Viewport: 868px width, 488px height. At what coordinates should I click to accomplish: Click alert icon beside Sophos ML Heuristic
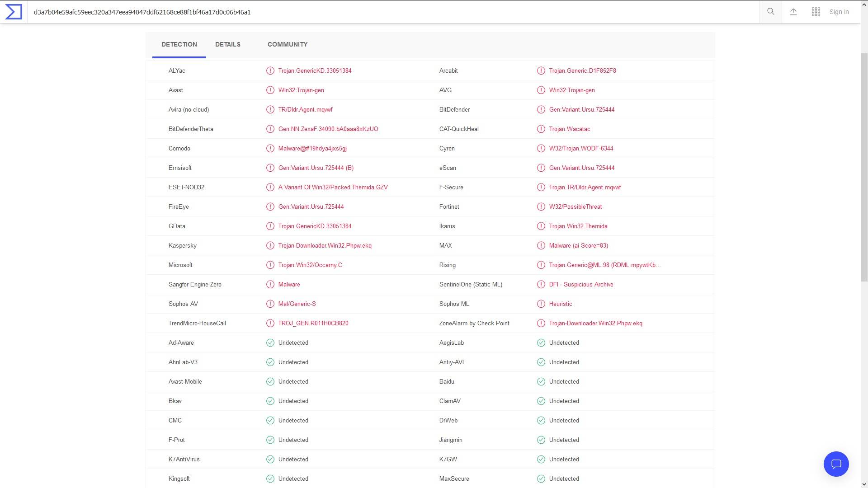pyautogui.click(x=541, y=304)
